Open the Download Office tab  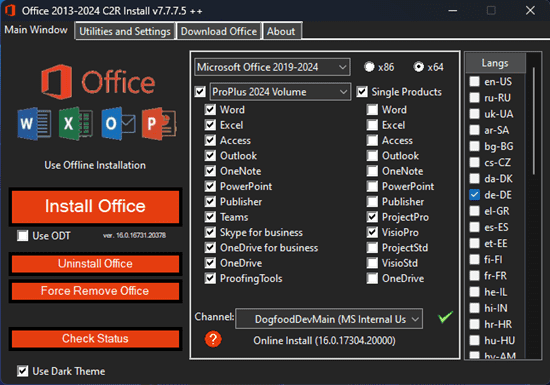point(219,31)
